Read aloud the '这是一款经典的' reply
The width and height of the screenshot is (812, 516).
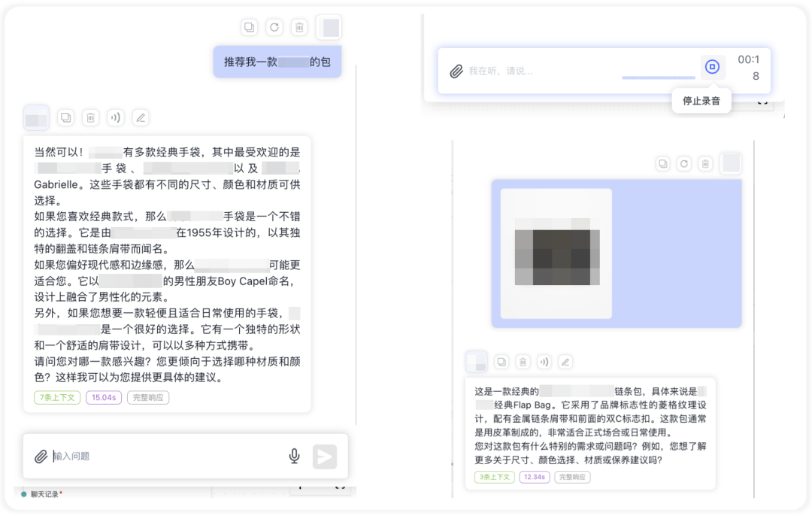point(544,362)
